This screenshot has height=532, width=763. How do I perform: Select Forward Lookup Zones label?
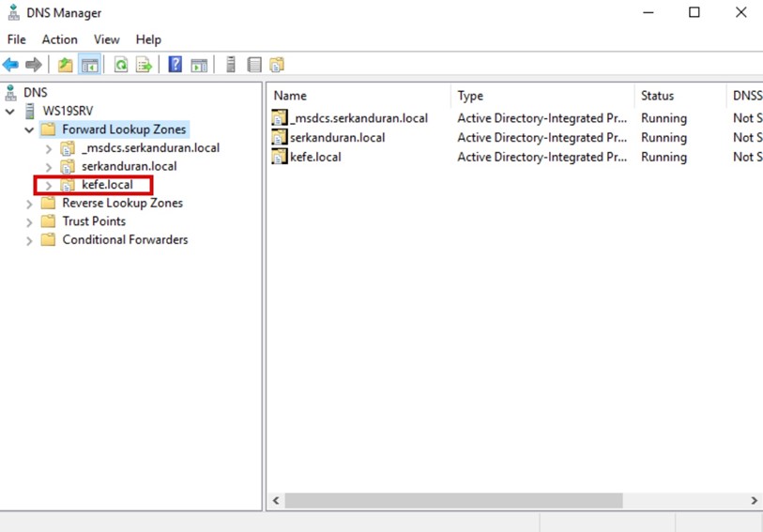point(124,129)
